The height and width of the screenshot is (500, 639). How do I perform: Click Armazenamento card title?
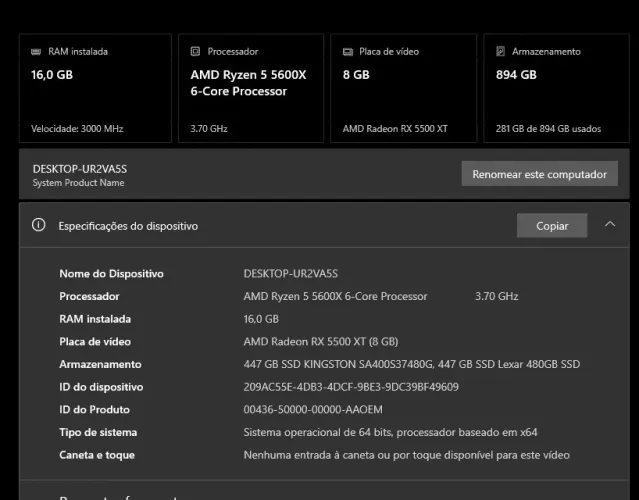coord(546,52)
